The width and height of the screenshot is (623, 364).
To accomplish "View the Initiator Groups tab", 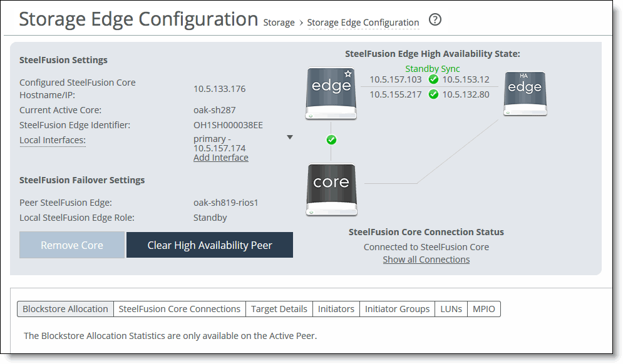I will tap(397, 308).
